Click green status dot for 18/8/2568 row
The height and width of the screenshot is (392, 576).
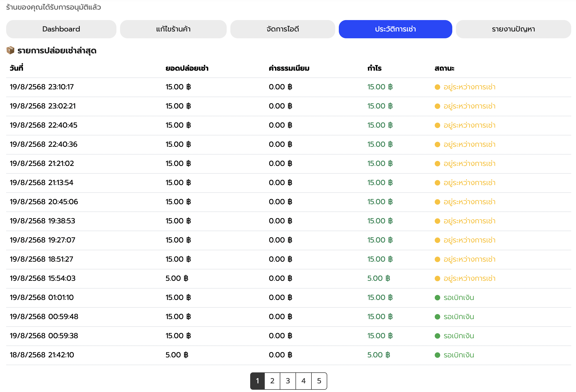coord(437,355)
